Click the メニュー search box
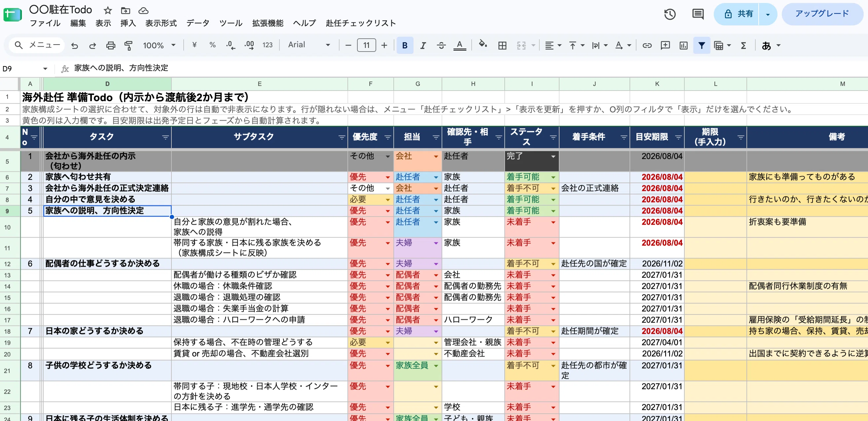Viewport: 868px width, 421px height. click(x=37, y=45)
